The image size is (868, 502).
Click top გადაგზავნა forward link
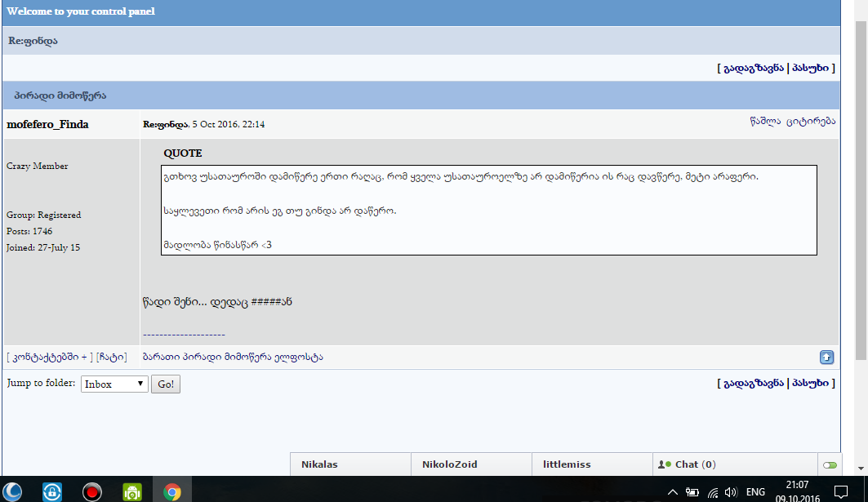point(754,68)
